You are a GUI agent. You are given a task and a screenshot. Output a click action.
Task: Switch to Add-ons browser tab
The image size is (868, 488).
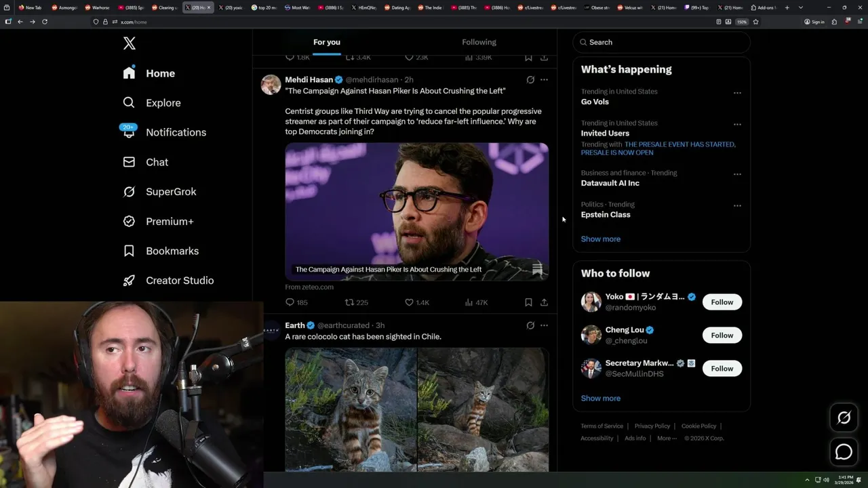pyautogui.click(x=764, y=7)
